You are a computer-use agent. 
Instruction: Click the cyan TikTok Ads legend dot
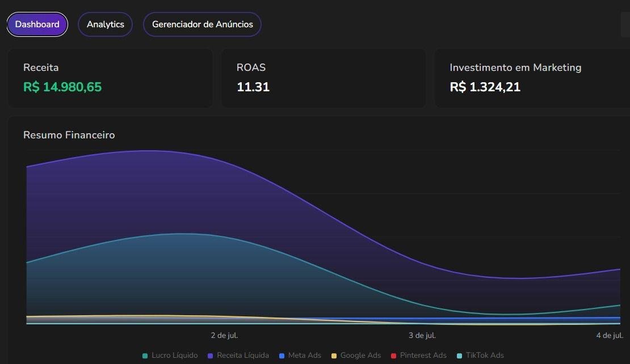pos(459,355)
